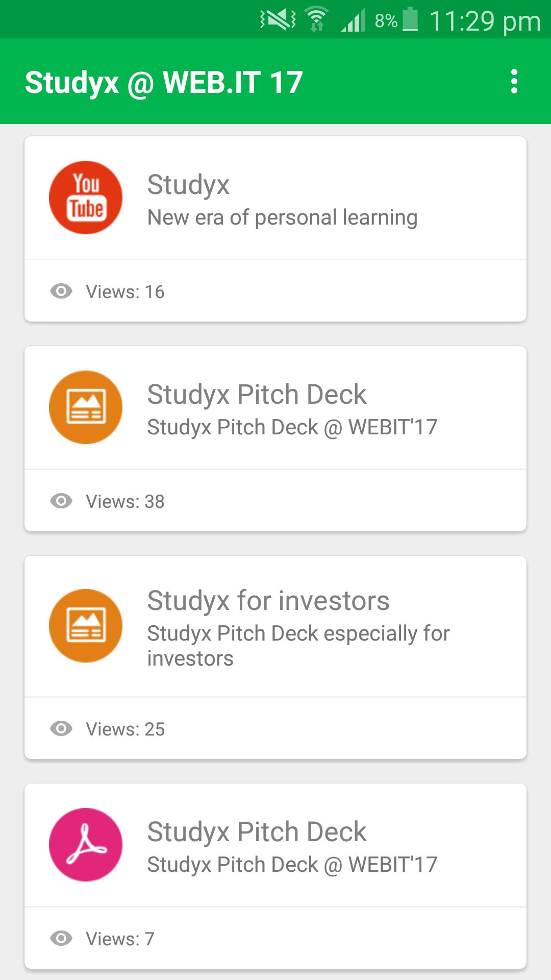Viewport: 551px width, 980px height.
Task: Open 'New era of personal learning' description
Action: click(x=282, y=218)
